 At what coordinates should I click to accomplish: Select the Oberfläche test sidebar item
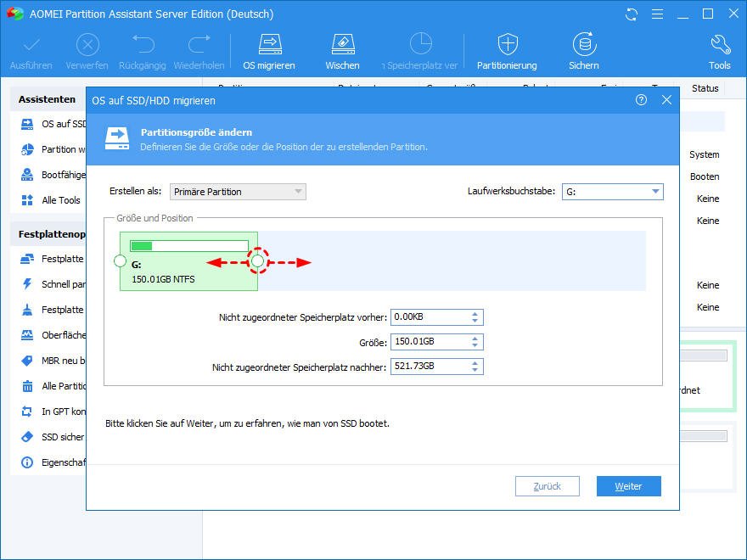(x=53, y=335)
